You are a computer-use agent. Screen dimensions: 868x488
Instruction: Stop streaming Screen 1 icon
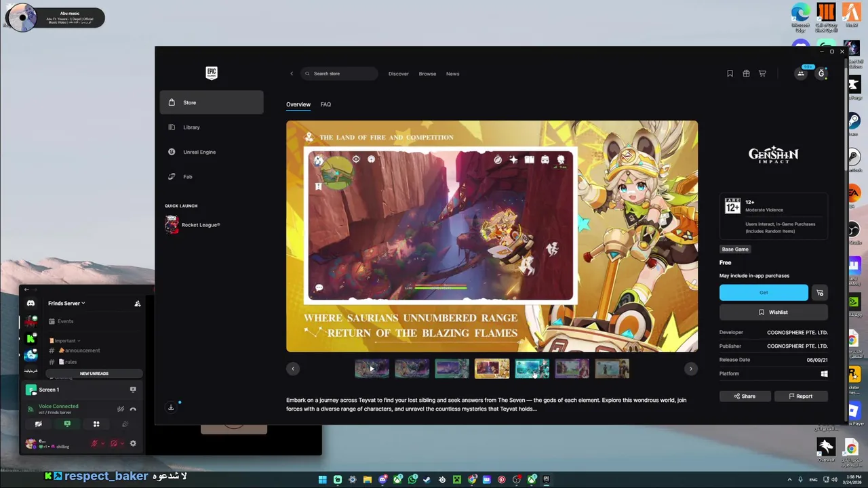click(x=133, y=390)
